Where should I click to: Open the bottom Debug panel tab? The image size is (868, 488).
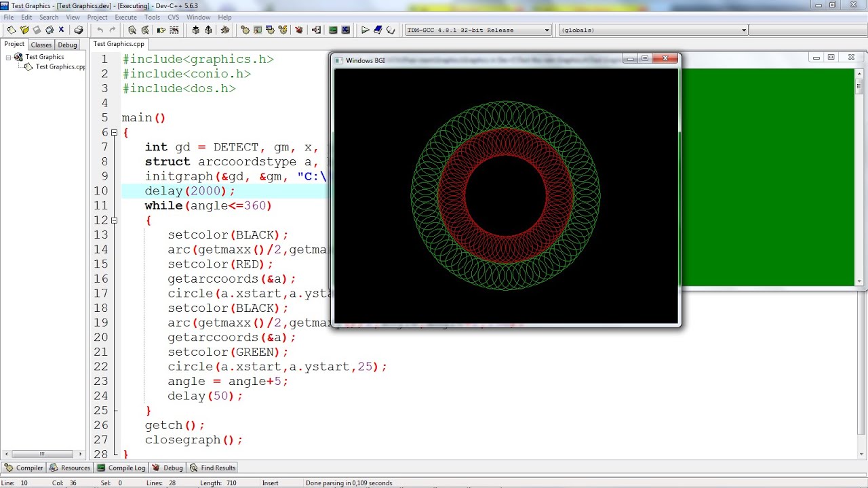point(167,468)
